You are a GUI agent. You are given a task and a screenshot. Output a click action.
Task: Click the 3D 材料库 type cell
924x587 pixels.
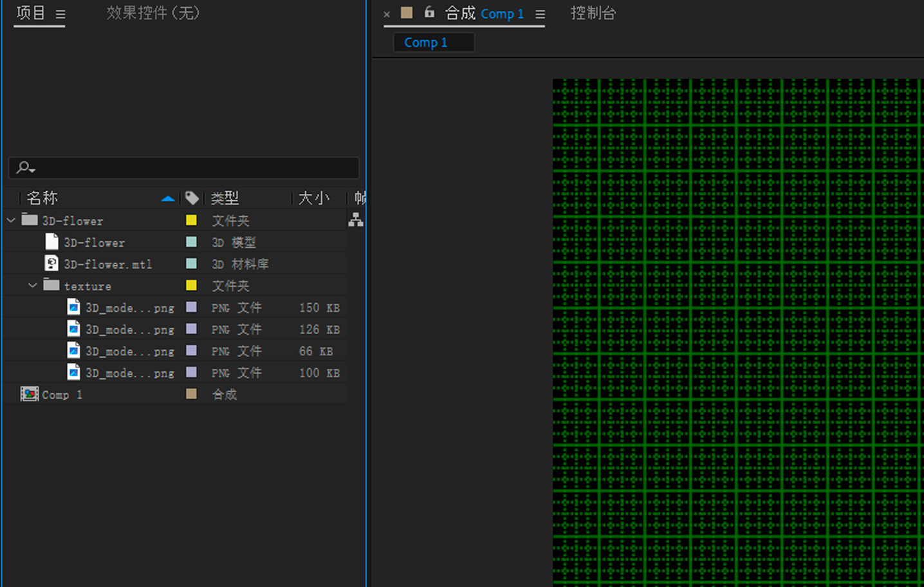coord(240,264)
